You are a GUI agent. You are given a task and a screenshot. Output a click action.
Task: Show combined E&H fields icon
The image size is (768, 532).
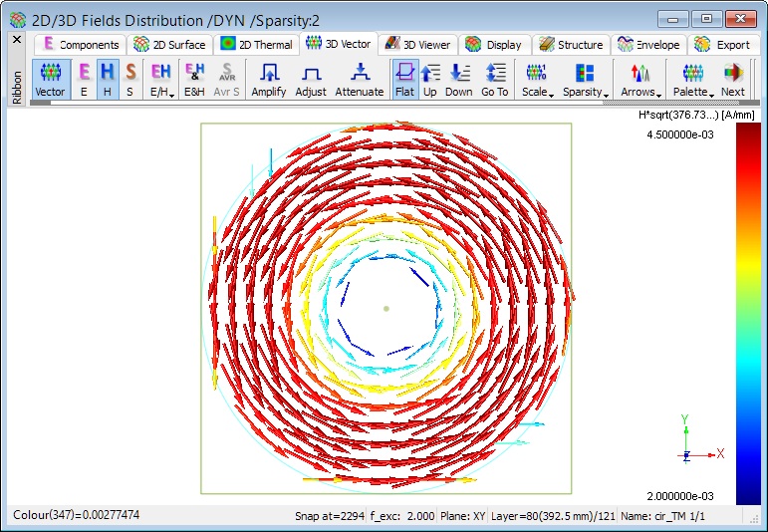coord(195,79)
